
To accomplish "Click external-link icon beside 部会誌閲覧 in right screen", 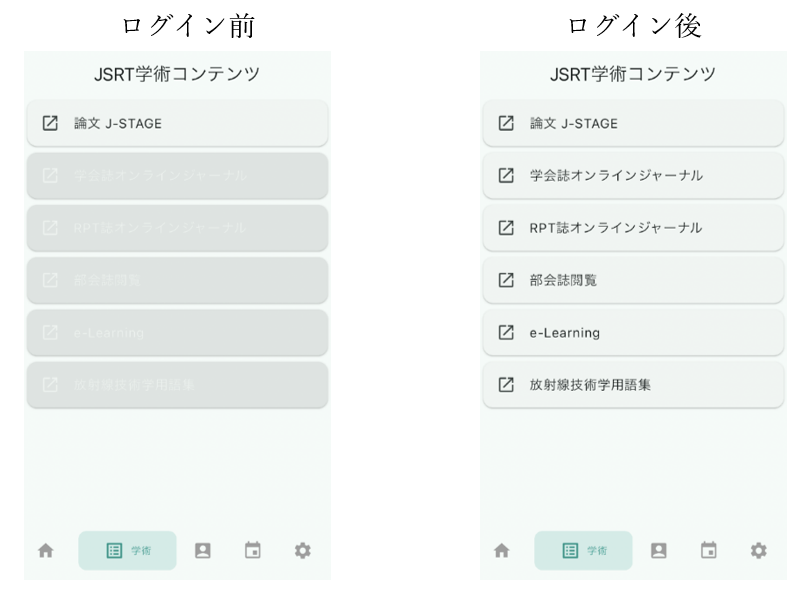I will click(x=506, y=280).
